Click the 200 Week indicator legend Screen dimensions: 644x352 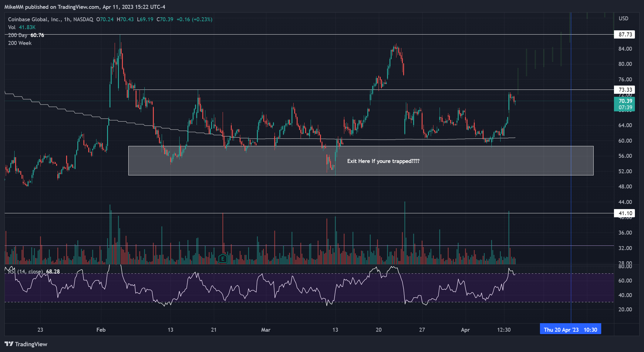[20, 43]
